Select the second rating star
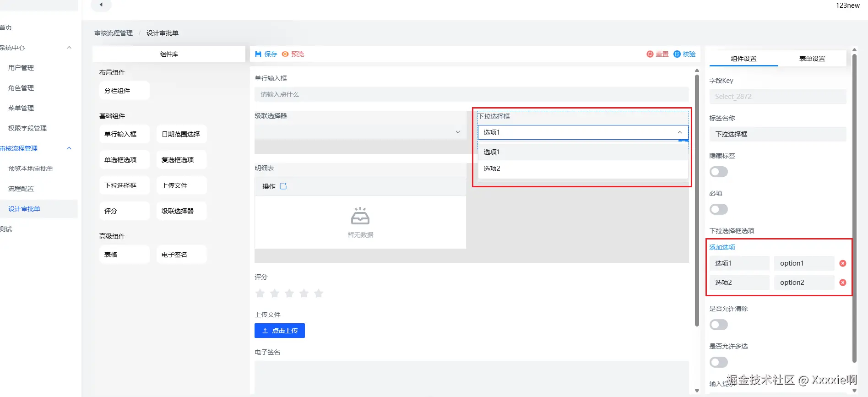868x397 pixels. pos(275,293)
